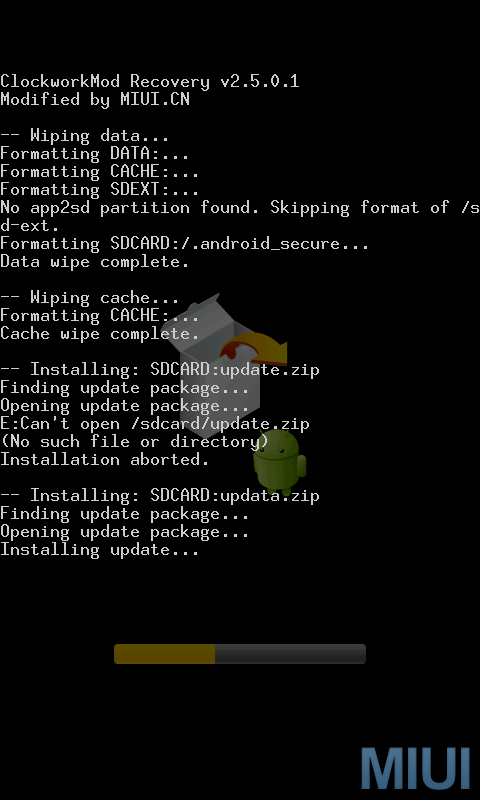Click the MIUI logo watermark

(x=415, y=768)
